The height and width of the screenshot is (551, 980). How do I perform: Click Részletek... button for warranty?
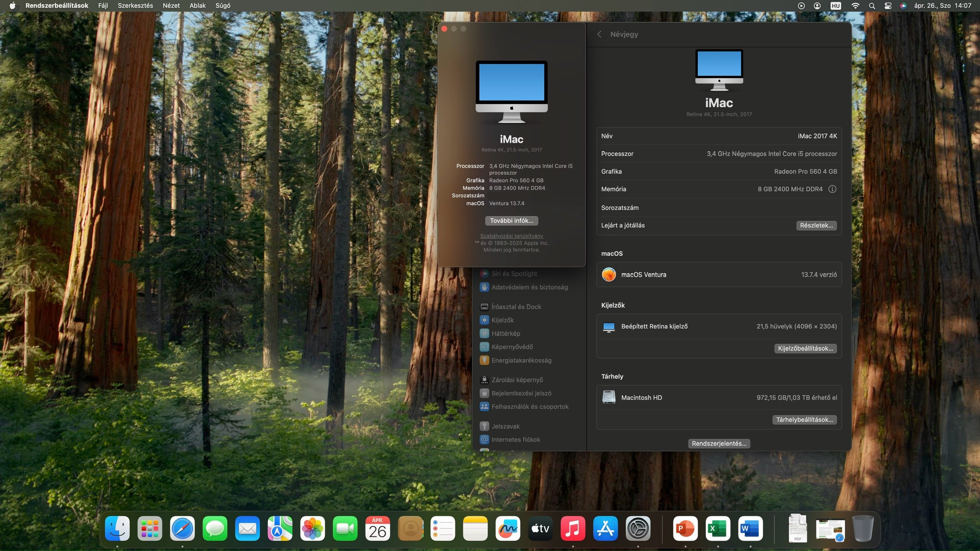816,226
